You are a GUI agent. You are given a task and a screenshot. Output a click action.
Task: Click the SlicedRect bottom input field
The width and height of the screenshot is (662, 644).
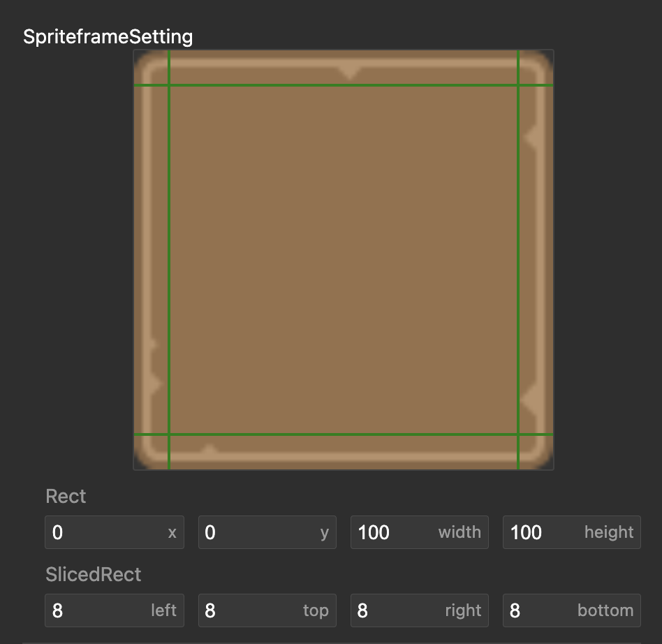[572, 610]
